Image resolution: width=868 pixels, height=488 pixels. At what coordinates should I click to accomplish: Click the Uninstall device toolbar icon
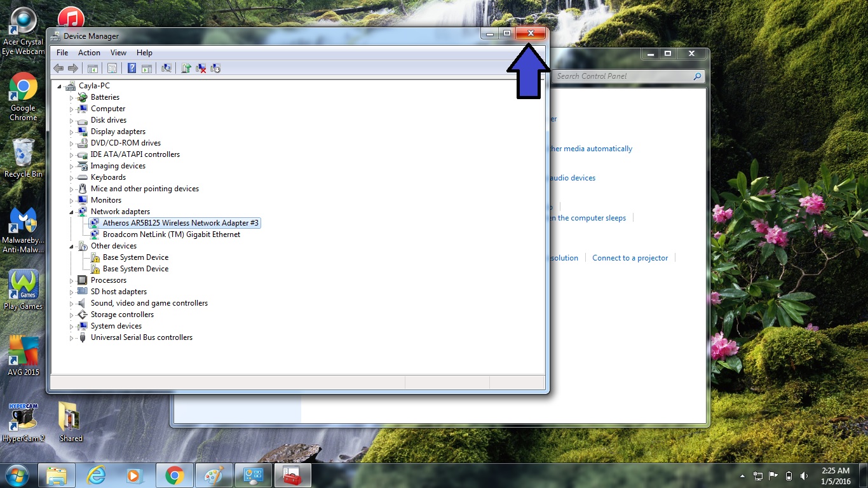click(201, 69)
